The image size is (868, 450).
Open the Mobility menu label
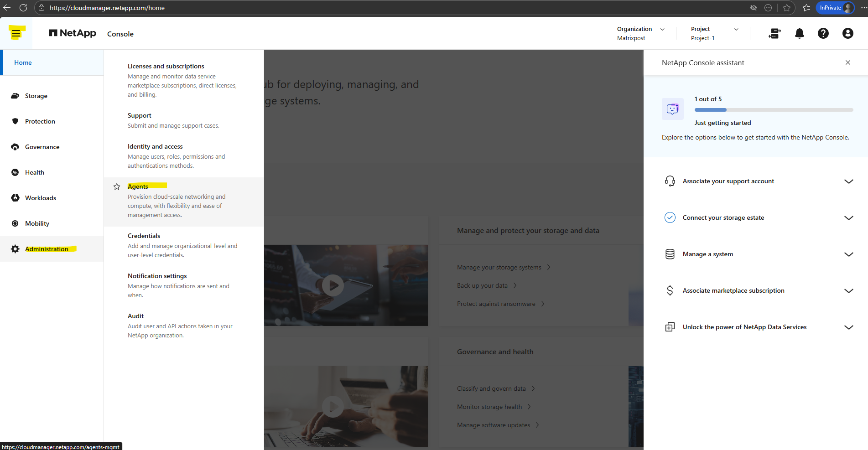click(x=37, y=223)
